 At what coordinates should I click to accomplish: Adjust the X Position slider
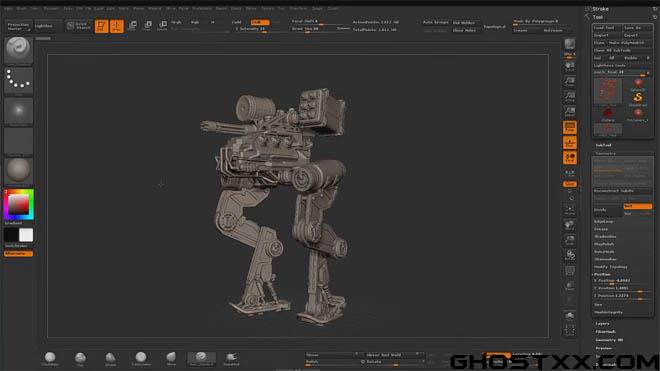[x=622, y=280]
